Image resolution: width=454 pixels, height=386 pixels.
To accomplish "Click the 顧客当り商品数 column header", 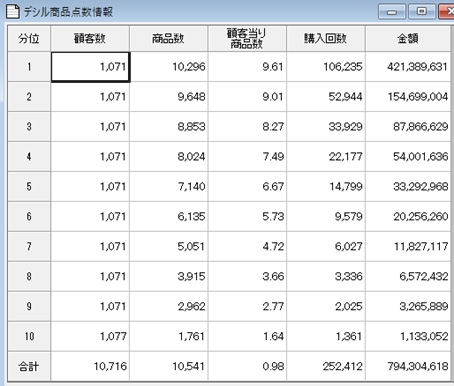I will tap(247, 39).
